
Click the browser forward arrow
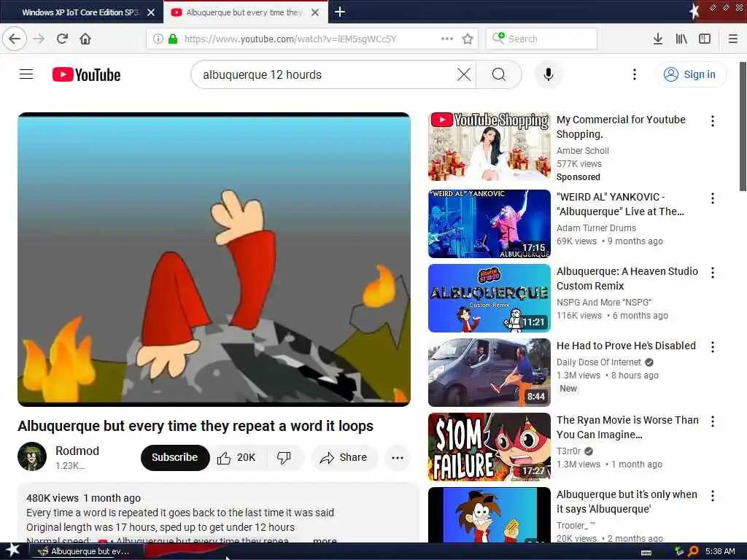tap(39, 39)
